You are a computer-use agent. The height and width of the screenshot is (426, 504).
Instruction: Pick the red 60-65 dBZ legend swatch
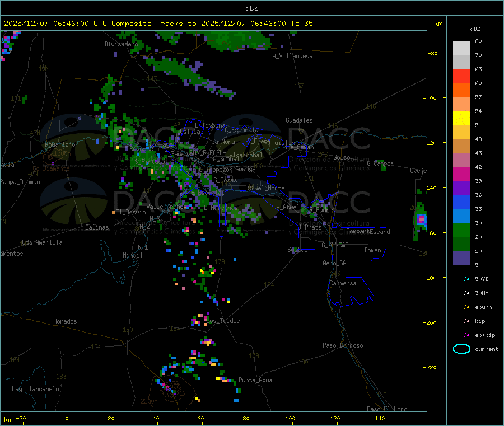pos(461,76)
